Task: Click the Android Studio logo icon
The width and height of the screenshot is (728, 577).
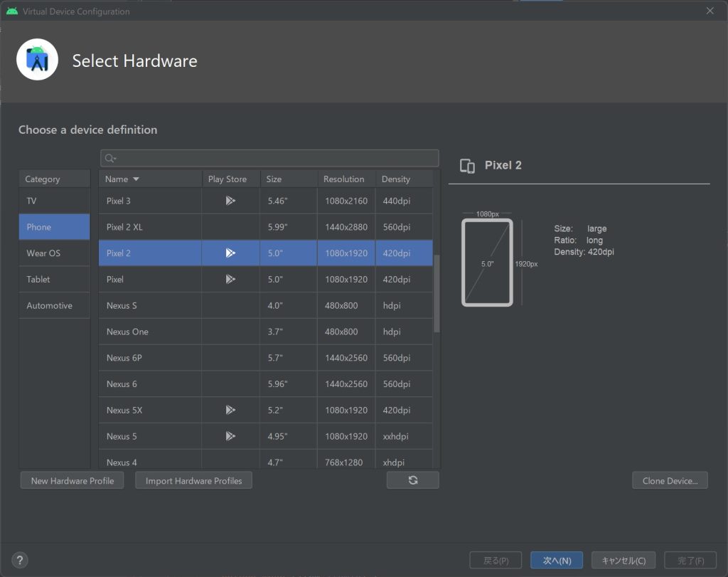Action: 37,60
